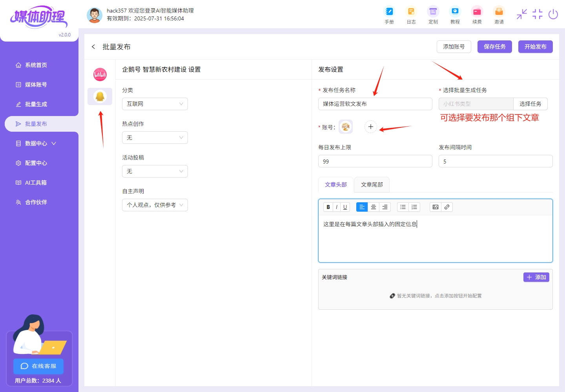Click the disabled 小红书类型 task field

[x=476, y=104]
